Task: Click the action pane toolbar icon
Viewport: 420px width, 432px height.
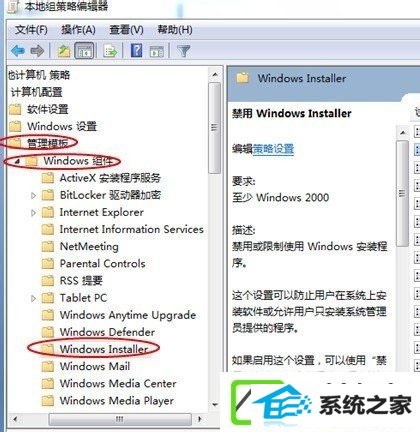Action: tap(157, 51)
